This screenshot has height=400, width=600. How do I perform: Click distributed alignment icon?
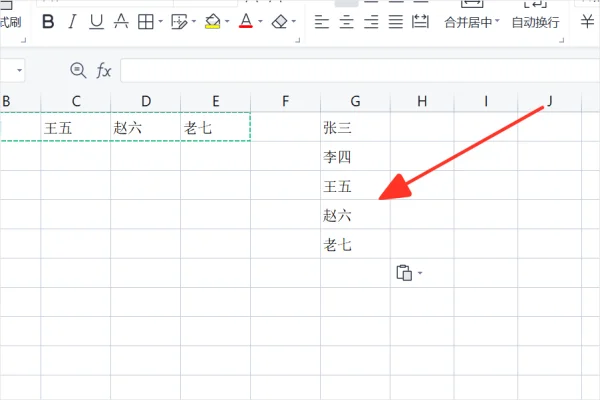tap(420, 21)
